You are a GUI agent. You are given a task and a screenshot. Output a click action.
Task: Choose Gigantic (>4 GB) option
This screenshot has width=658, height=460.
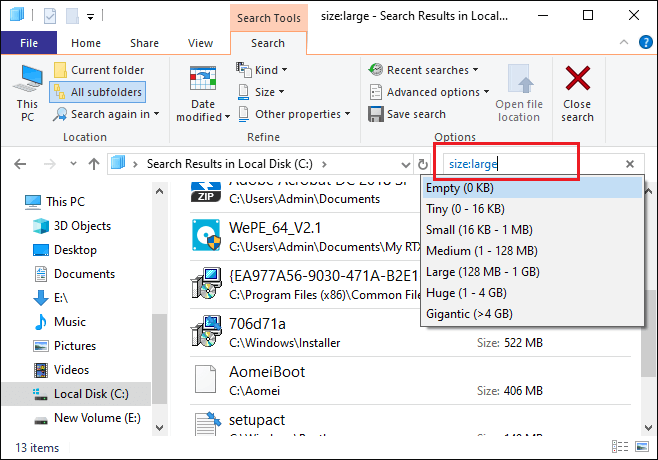pos(532,314)
